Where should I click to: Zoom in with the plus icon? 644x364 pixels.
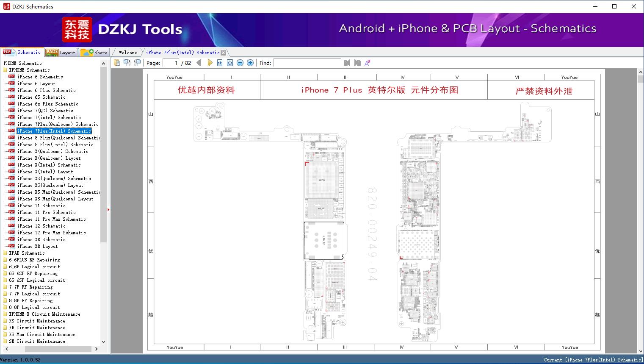click(x=250, y=63)
